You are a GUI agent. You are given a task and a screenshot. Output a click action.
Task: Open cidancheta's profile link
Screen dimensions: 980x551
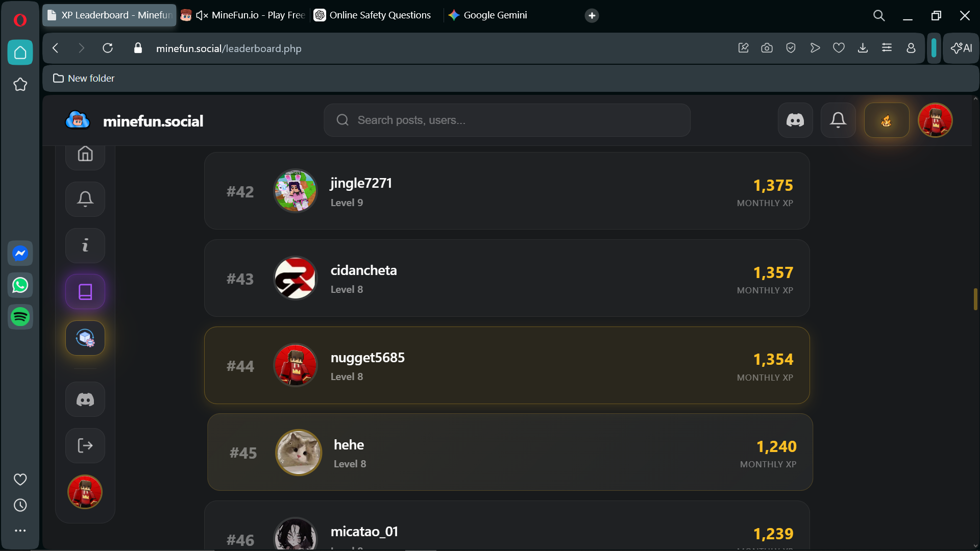coord(363,270)
